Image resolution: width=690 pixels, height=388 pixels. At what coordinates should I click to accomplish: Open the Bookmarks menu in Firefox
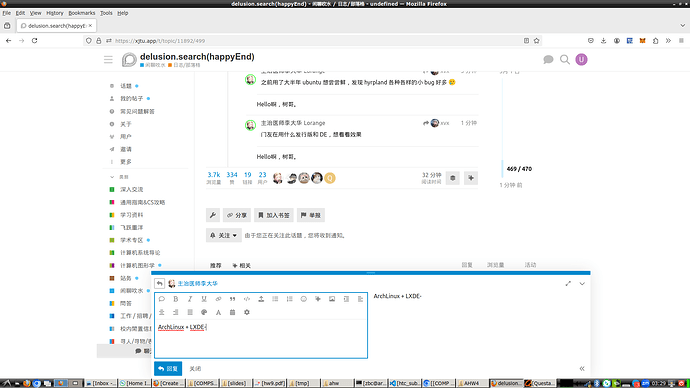81,13
